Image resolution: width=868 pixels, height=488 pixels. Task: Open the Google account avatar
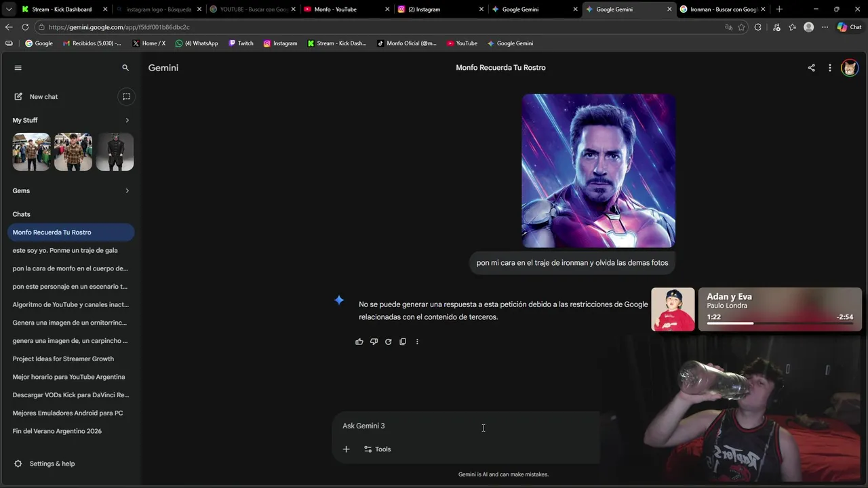850,68
